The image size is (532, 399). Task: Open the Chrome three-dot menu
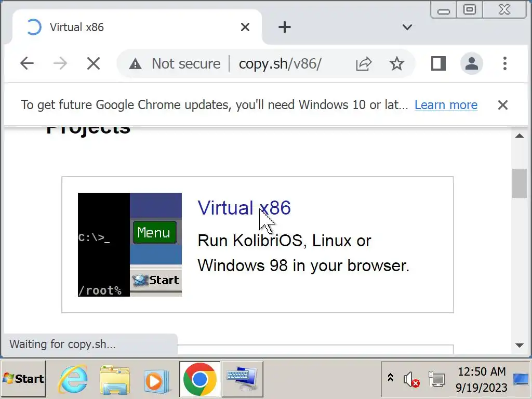[505, 63]
